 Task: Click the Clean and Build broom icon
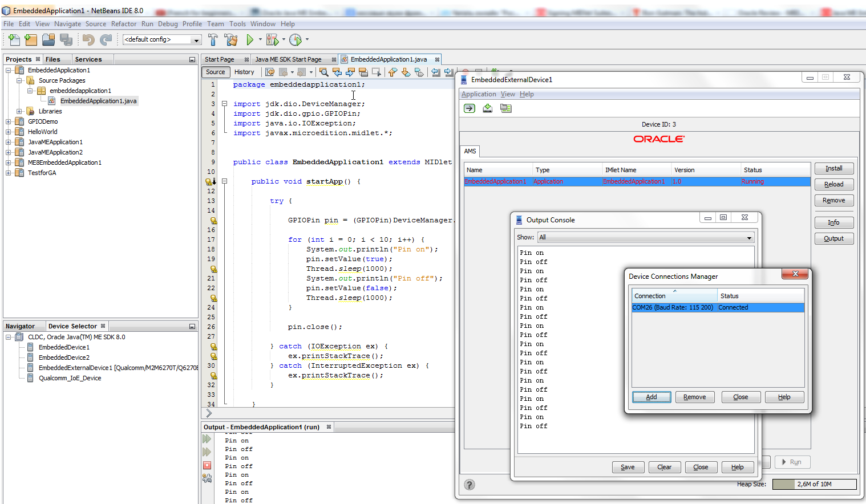tap(231, 40)
